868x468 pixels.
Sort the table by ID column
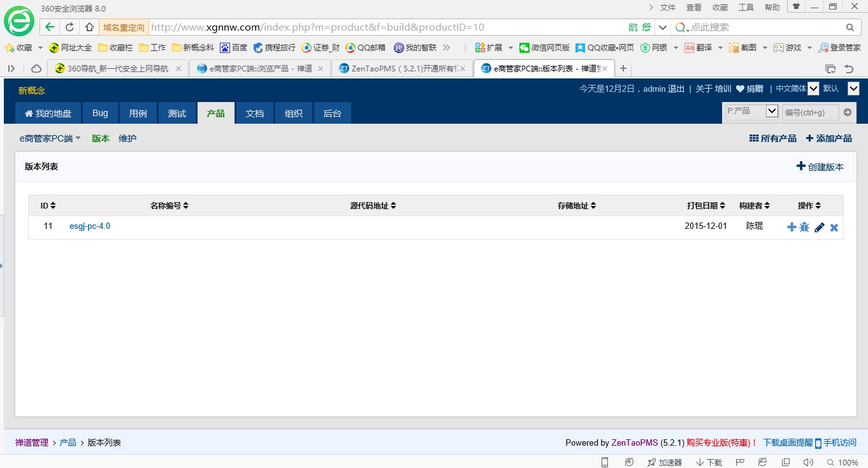pos(48,205)
